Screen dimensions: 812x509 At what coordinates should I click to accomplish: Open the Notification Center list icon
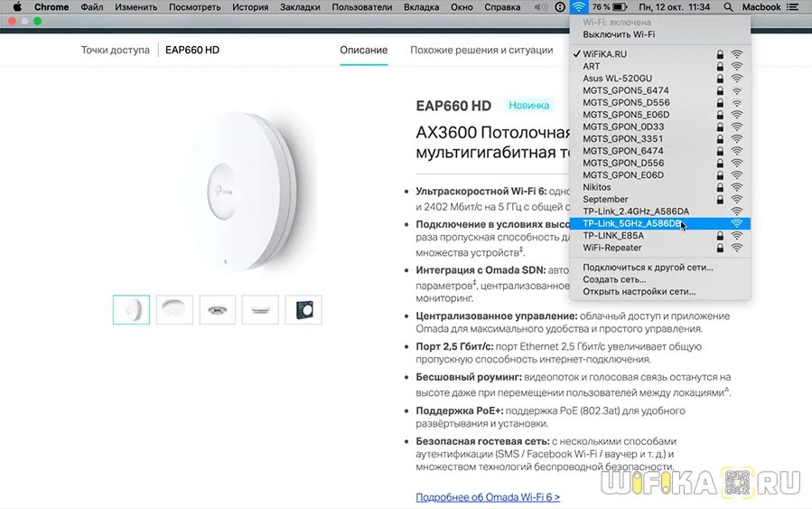point(792,7)
